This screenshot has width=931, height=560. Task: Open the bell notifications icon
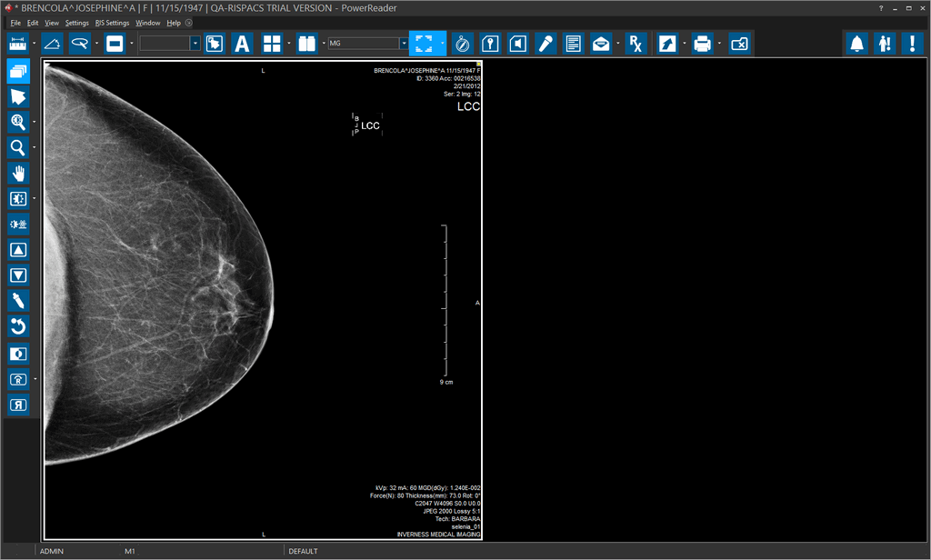click(856, 43)
